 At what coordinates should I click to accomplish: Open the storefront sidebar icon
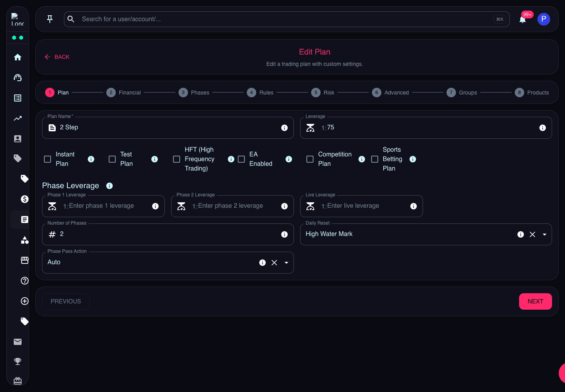[x=25, y=260]
